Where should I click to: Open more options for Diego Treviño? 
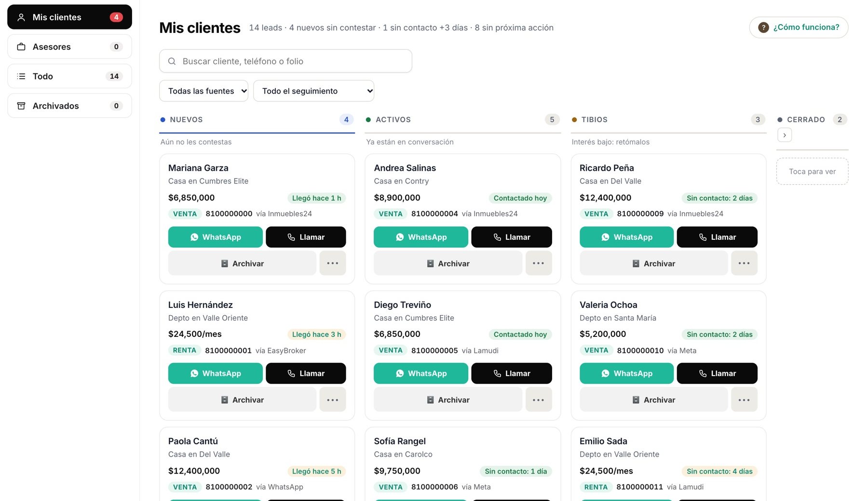tap(538, 400)
